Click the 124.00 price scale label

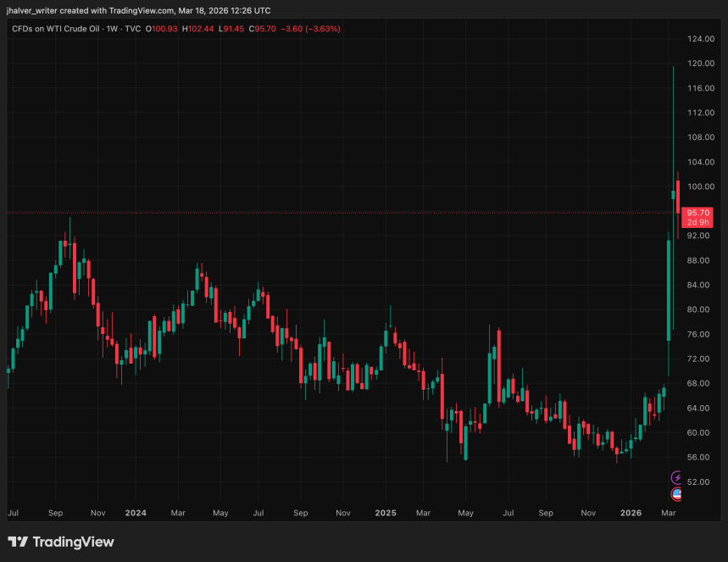[698, 39]
